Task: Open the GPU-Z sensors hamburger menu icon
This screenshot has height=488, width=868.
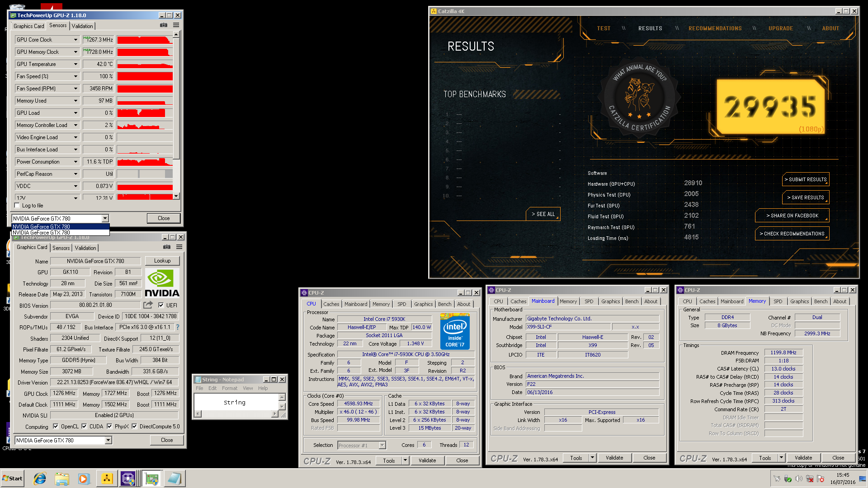Action: 176,25
